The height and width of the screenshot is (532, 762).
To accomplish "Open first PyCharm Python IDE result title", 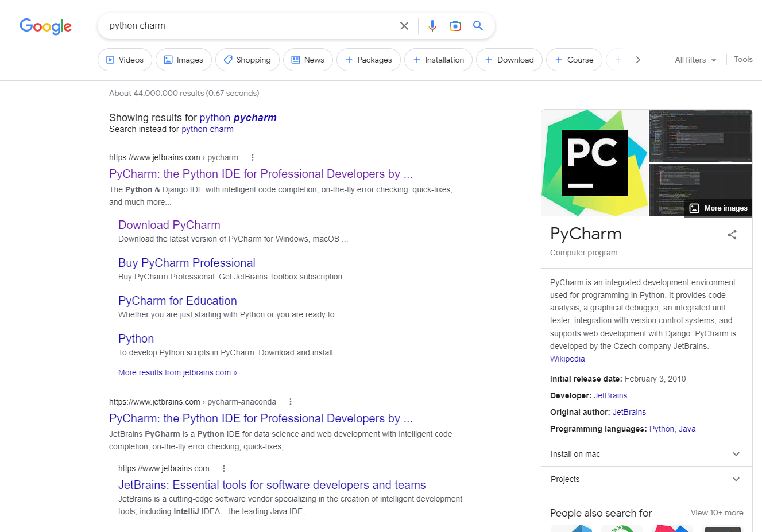I will pos(261,174).
